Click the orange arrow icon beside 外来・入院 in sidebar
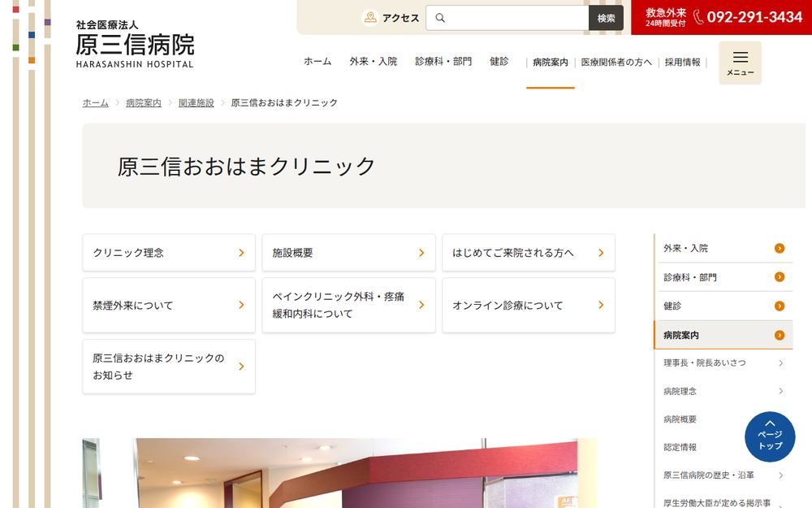The width and height of the screenshot is (812, 508). click(x=780, y=248)
